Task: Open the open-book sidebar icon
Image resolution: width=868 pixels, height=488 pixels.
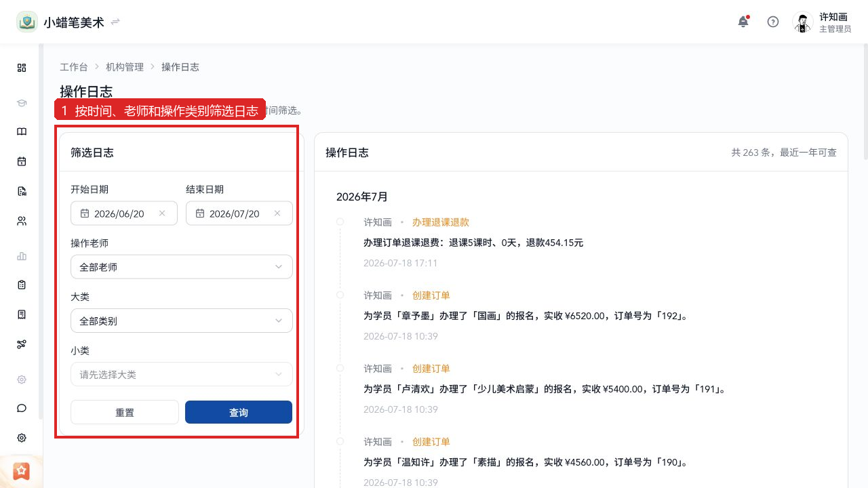Action: (22, 132)
